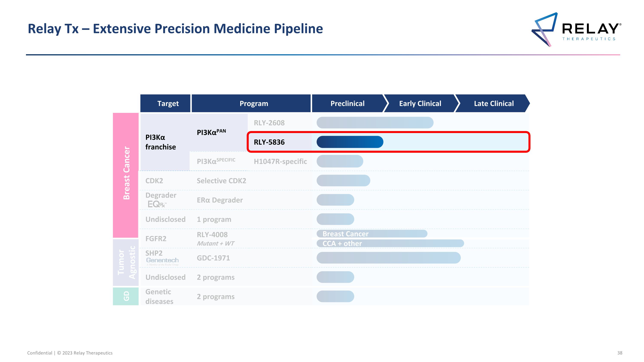
Task: Click the 'Breast Cancer' RLY-4008 bar
Action: click(x=372, y=234)
